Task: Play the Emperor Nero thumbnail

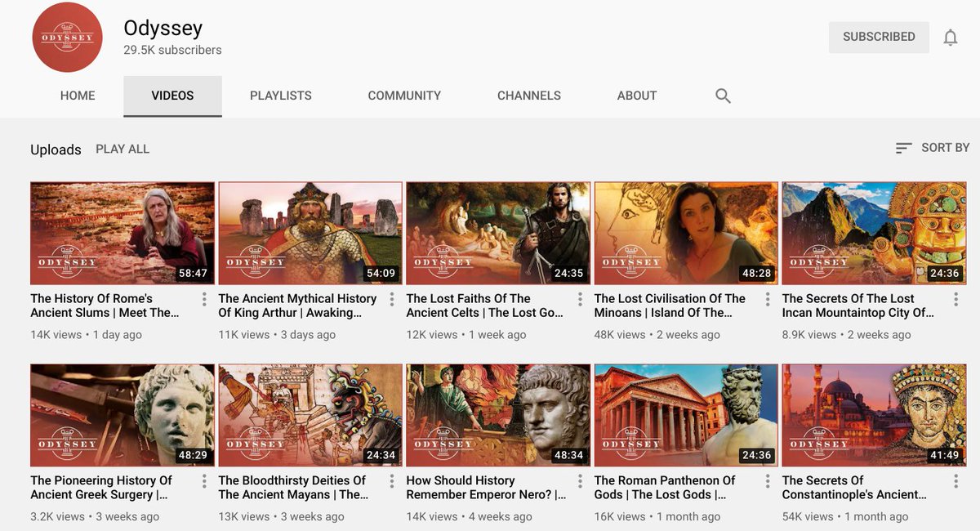Action: pos(498,415)
